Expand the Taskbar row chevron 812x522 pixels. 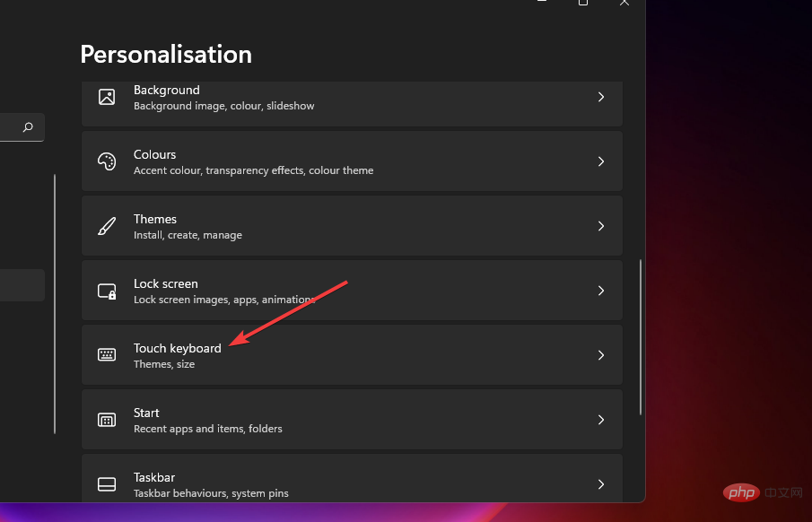(x=601, y=484)
